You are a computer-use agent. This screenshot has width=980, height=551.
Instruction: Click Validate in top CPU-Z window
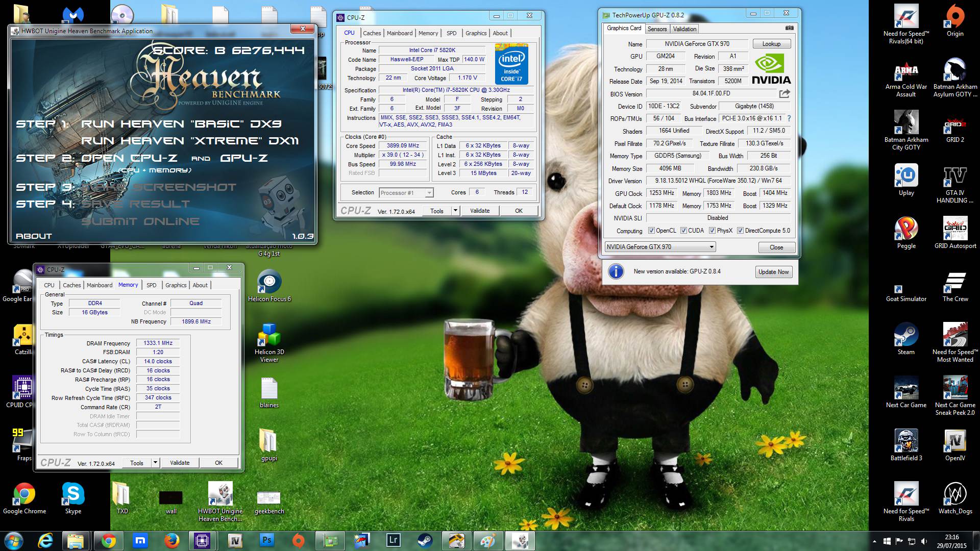click(480, 211)
